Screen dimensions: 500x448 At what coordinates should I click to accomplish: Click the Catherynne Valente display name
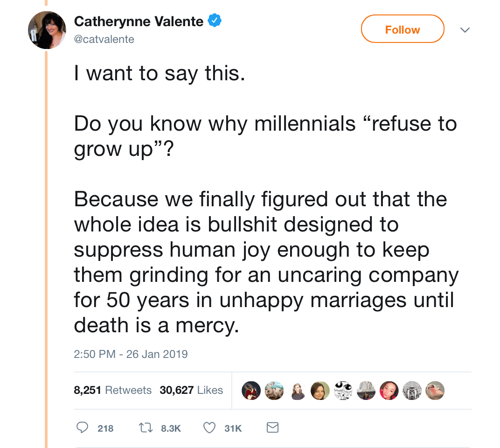click(x=139, y=21)
